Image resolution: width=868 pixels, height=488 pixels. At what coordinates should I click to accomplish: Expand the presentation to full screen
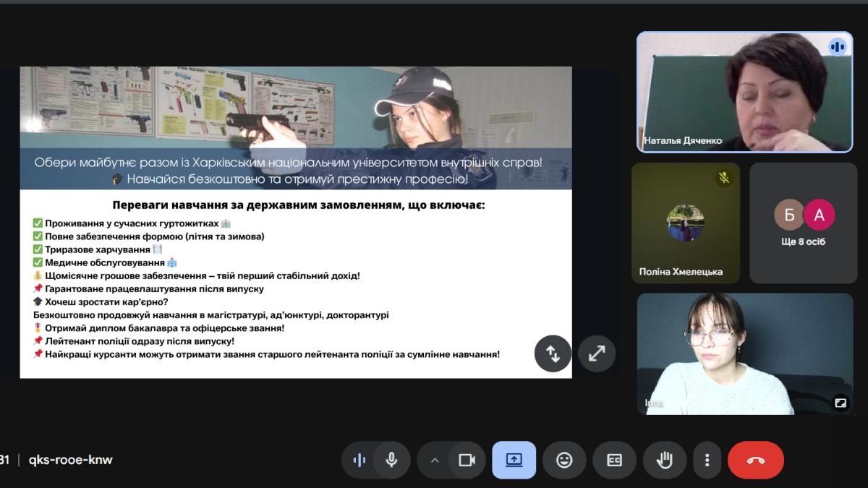pos(597,354)
